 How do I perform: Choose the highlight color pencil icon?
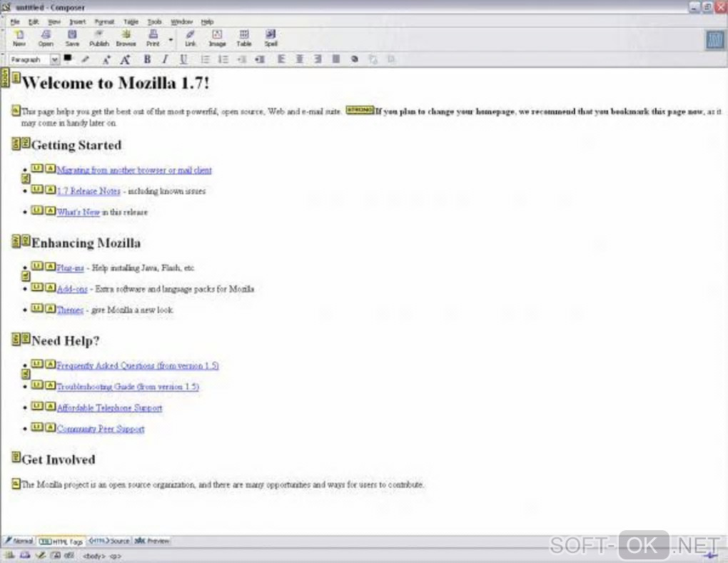point(85,59)
